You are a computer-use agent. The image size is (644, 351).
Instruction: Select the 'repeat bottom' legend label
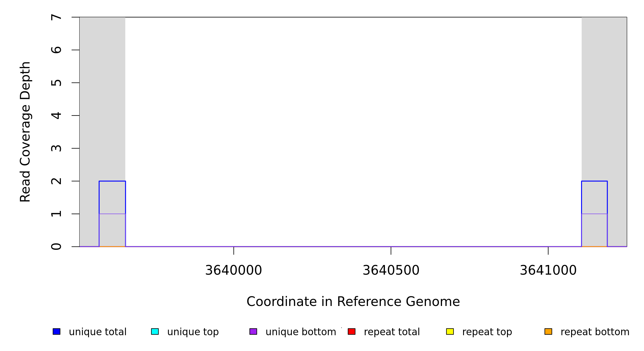tap(595, 332)
